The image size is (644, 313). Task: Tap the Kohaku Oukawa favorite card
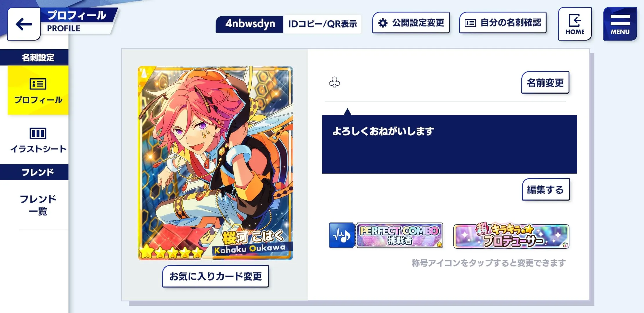[215, 163]
